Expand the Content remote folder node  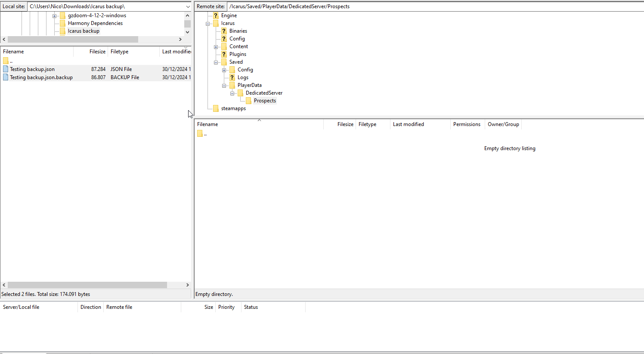(216, 47)
